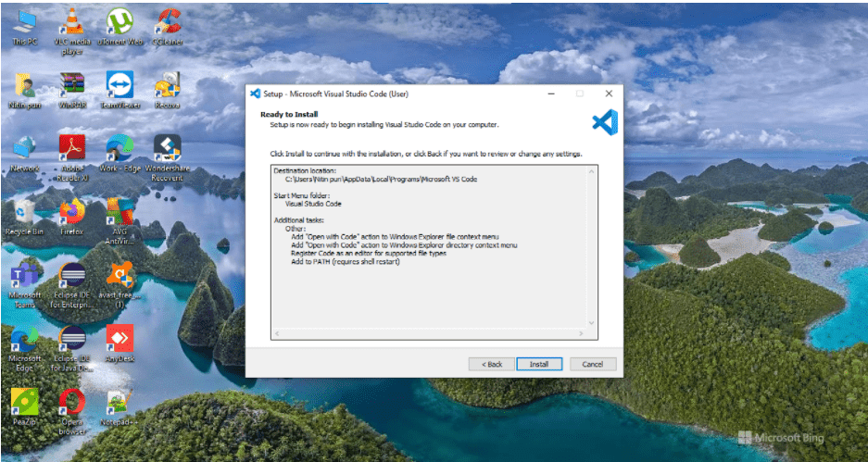Click the summary box down scroll arrow
This screenshot has height=462, width=868.
pos(591,322)
